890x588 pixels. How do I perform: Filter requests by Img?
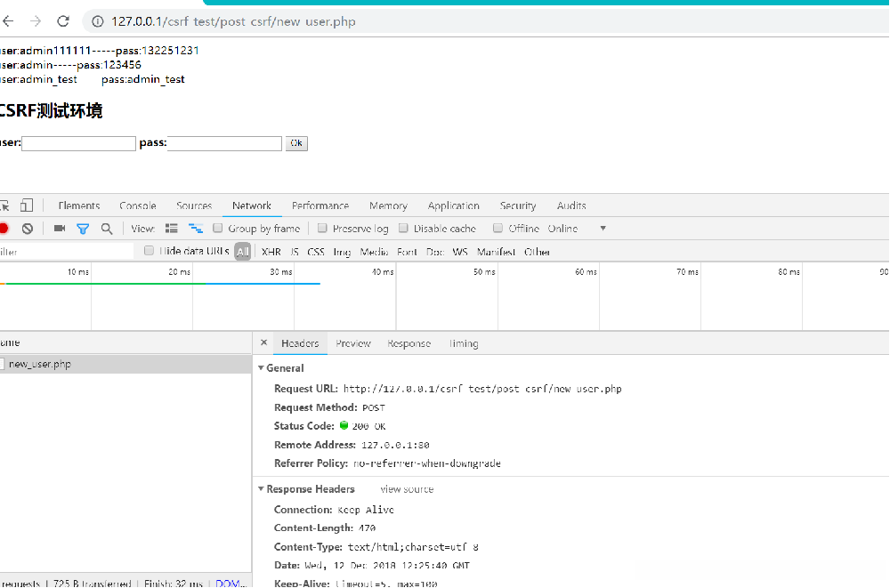click(x=342, y=252)
